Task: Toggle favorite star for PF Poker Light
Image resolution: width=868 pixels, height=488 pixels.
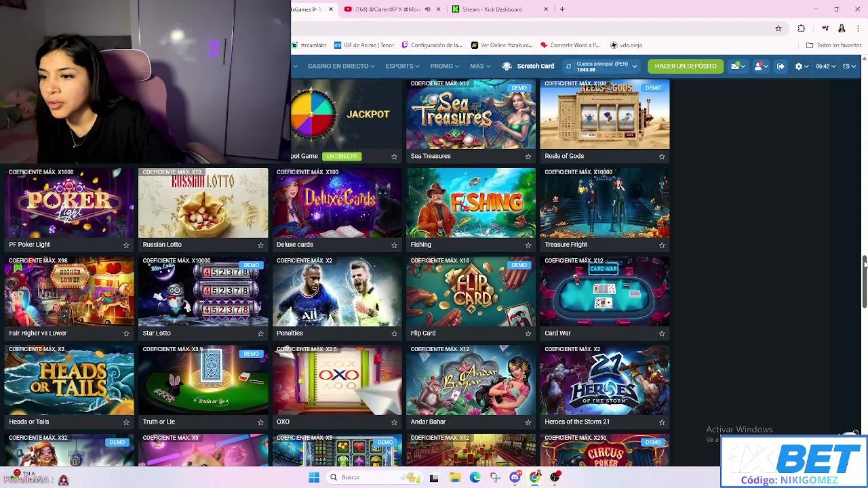Action: [x=126, y=245]
